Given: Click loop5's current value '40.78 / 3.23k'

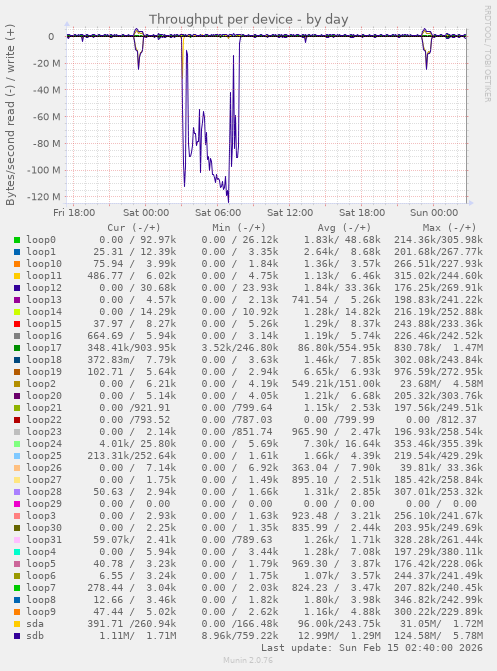Looking at the screenshot, I should [134, 564].
